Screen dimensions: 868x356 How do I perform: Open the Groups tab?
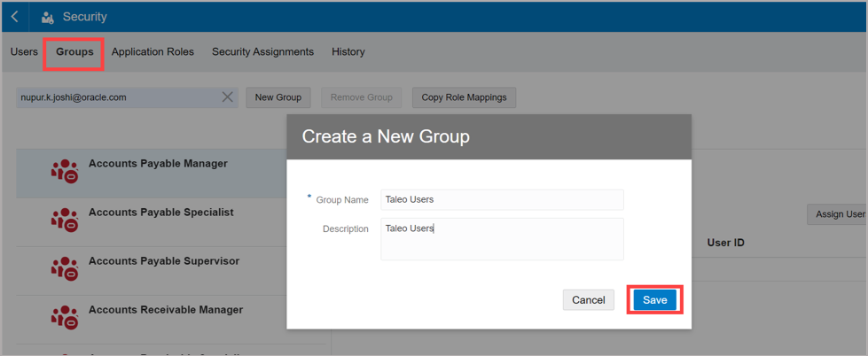(74, 52)
